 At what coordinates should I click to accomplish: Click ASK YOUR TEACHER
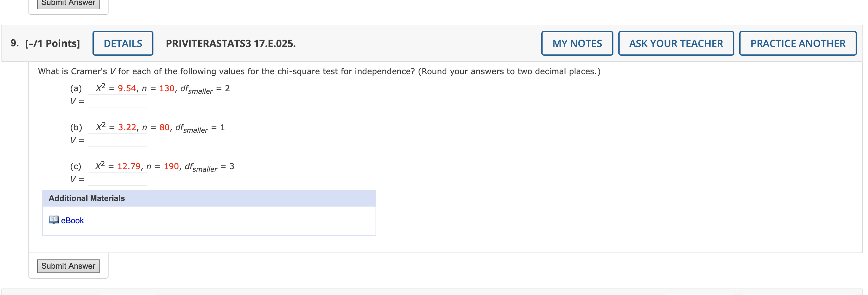[676, 43]
